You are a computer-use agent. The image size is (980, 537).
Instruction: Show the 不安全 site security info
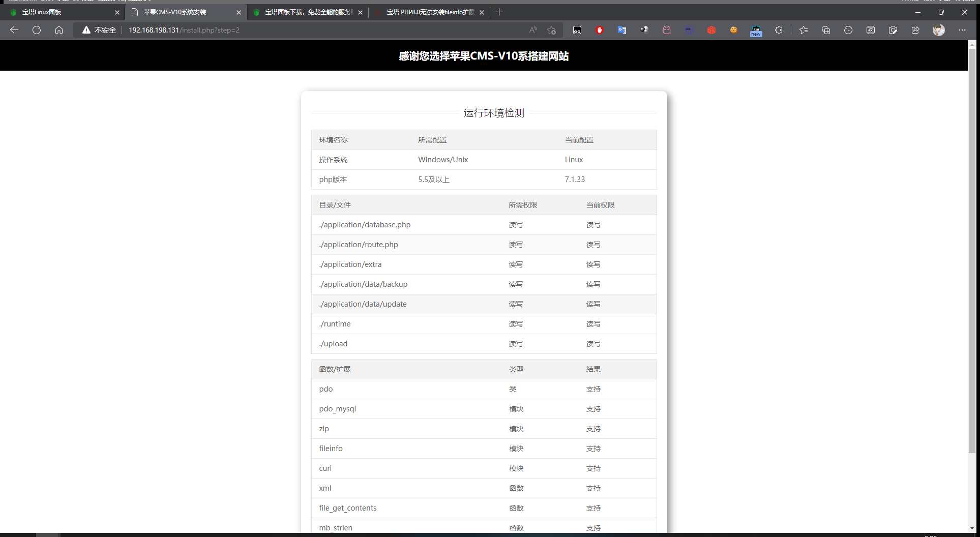[x=99, y=30]
